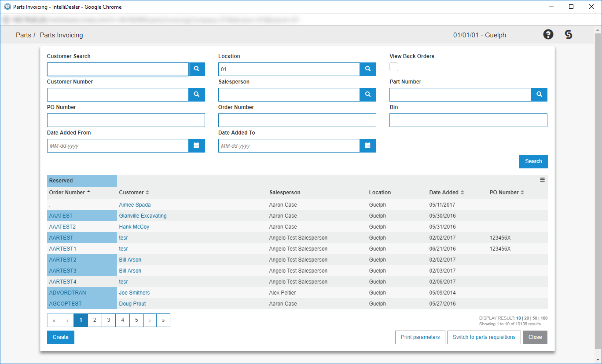Open the table options hamburger menu
Screen dimensions: 602x364
click(543, 179)
